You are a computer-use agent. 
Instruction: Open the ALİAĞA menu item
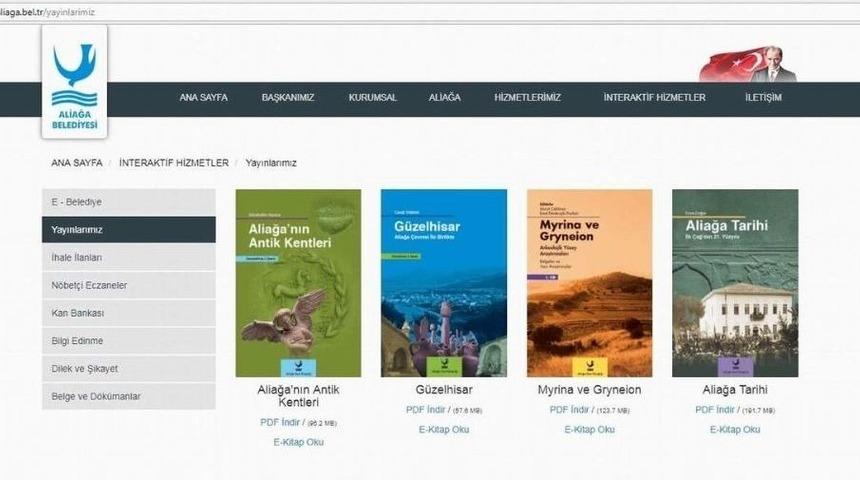(x=444, y=98)
